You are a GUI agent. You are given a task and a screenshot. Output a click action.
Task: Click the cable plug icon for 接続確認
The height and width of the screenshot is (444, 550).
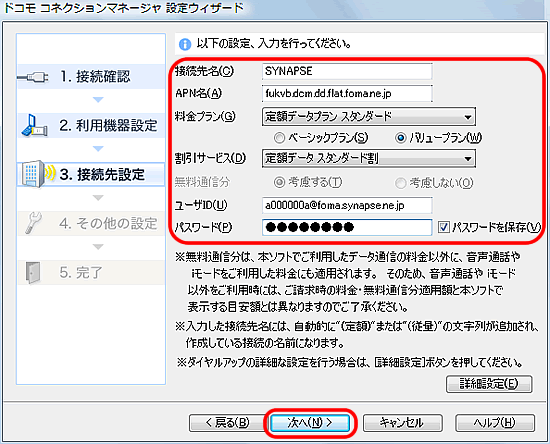click(33, 77)
